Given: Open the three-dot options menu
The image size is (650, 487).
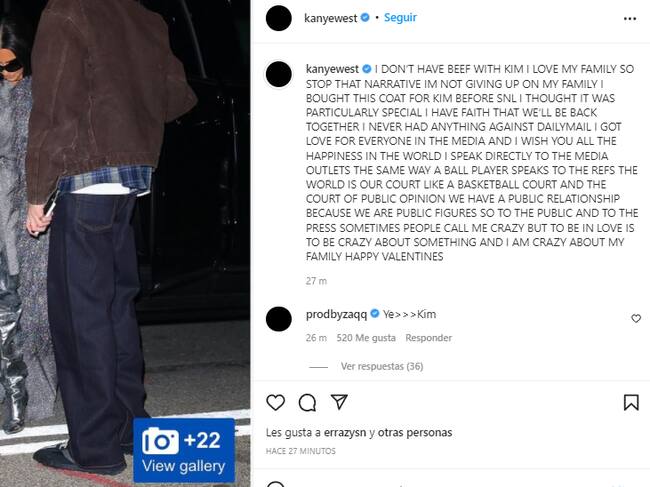Looking at the screenshot, I should click(x=630, y=19).
